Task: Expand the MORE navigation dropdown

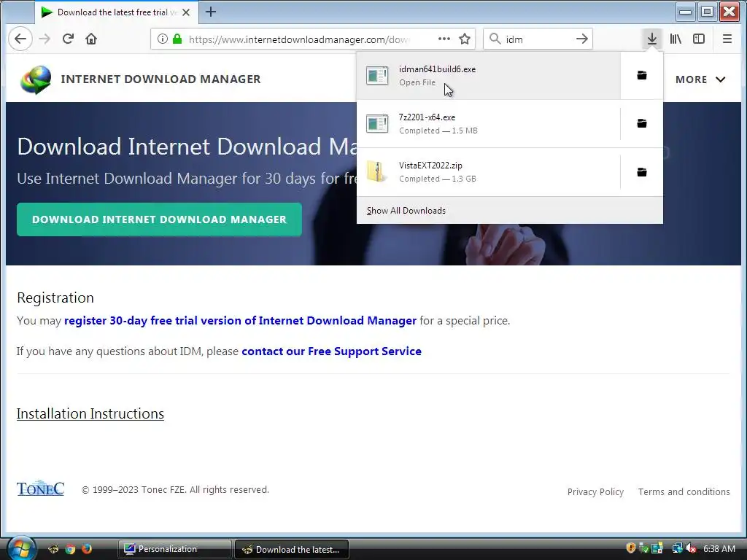Action: click(x=700, y=79)
